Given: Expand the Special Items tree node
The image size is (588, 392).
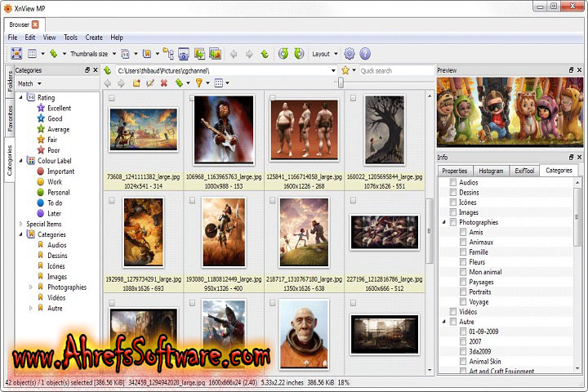Looking at the screenshot, I should (x=20, y=224).
